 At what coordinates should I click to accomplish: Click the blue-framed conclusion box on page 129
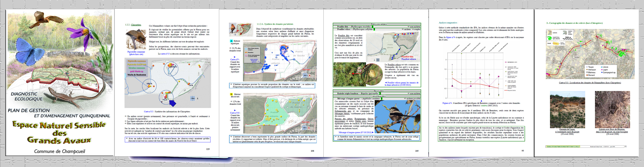[x=167, y=140]
